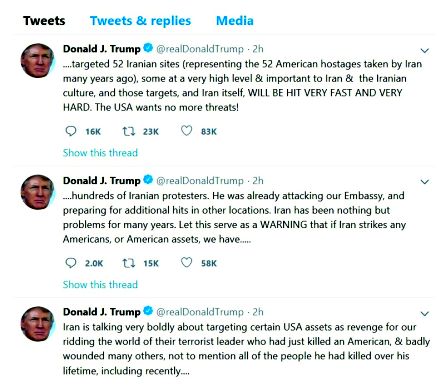
Task: Switch to the Tweets & replies tab
Action: (140, 21)
